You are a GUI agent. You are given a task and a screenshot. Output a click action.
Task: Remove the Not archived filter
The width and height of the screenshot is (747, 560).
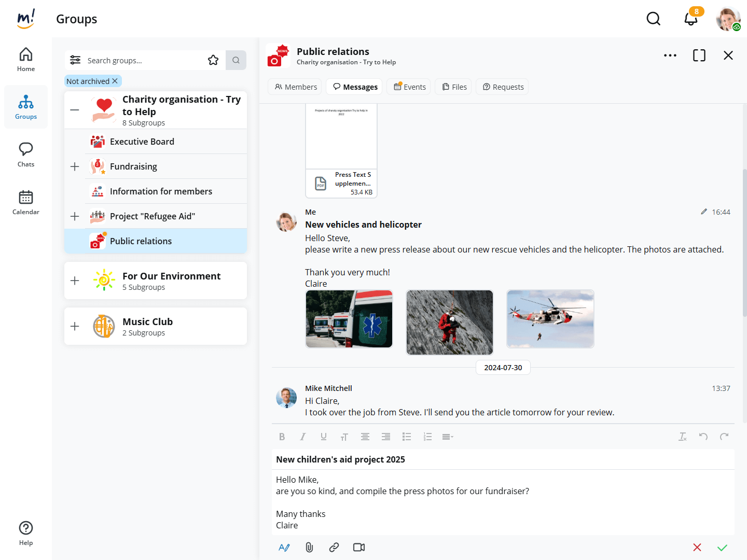point(115,81)
